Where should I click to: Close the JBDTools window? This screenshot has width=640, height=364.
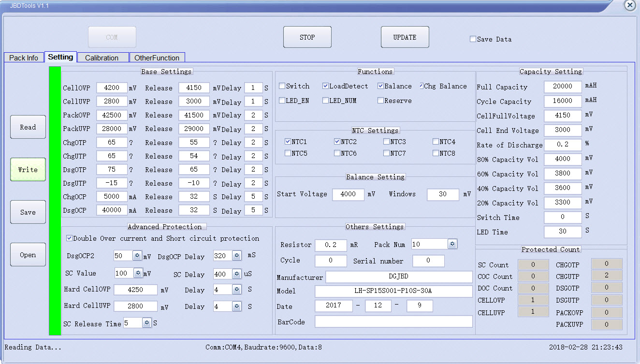click(629, 5)
